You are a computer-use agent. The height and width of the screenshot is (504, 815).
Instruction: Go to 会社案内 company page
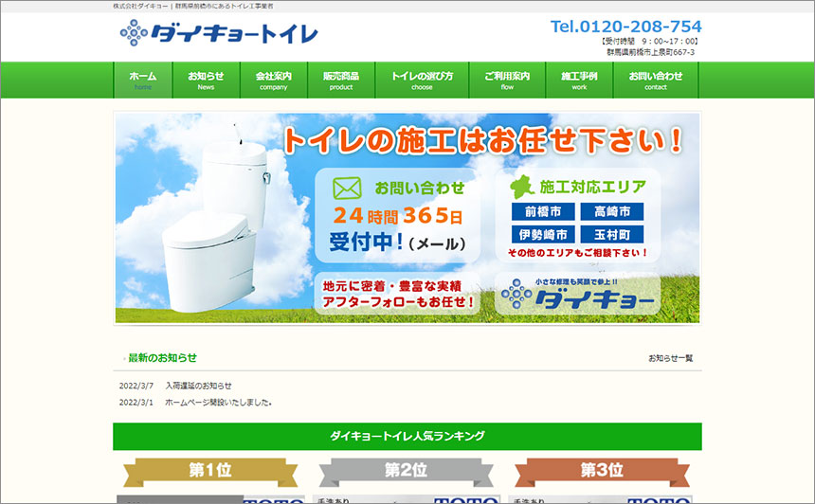coord(273,80)
